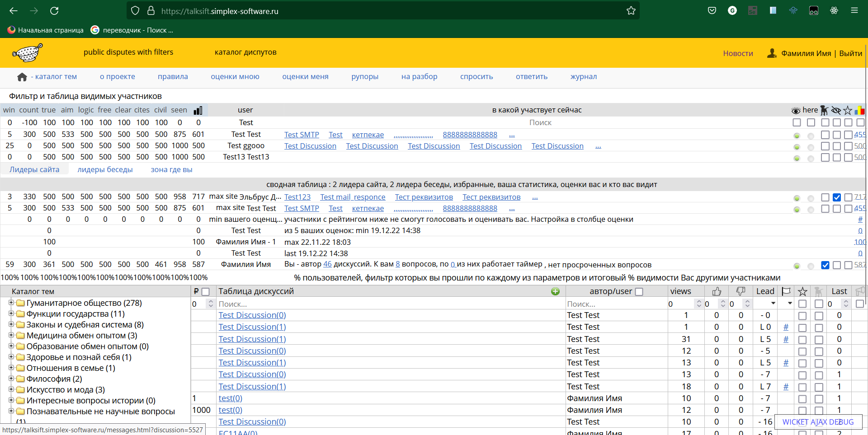
Task: Toggle star filter checkbox in discussions search row
Action: point(802,304)
